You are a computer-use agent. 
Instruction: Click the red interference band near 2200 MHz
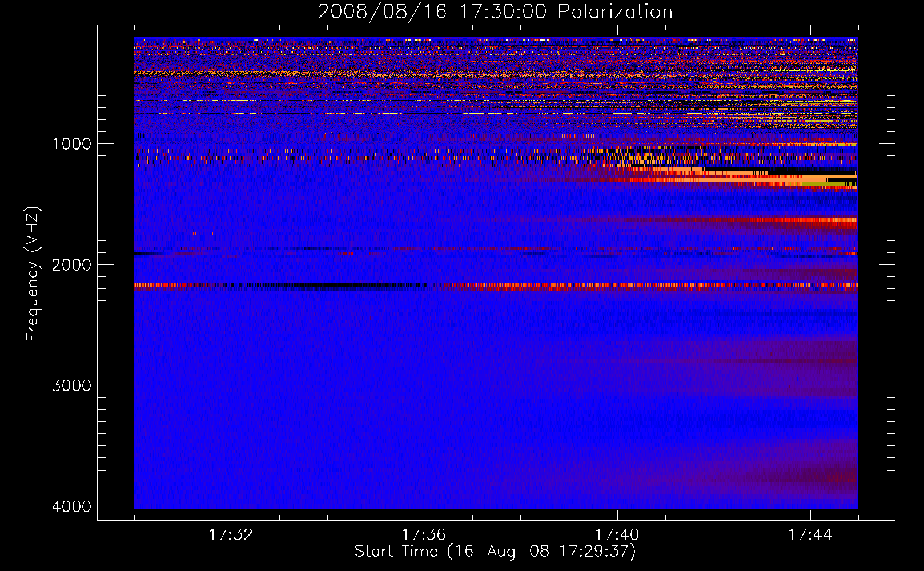pos(496,286)
